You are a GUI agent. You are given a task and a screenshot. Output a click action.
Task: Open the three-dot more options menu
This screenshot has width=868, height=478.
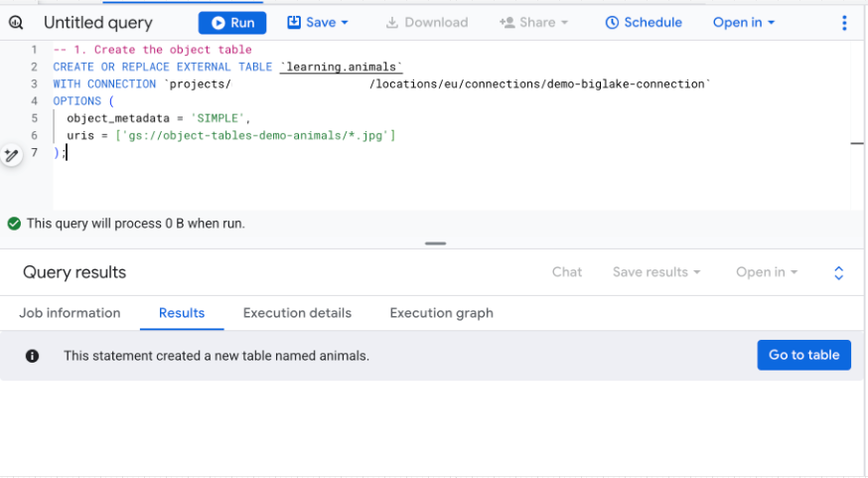tap(844, 23)
